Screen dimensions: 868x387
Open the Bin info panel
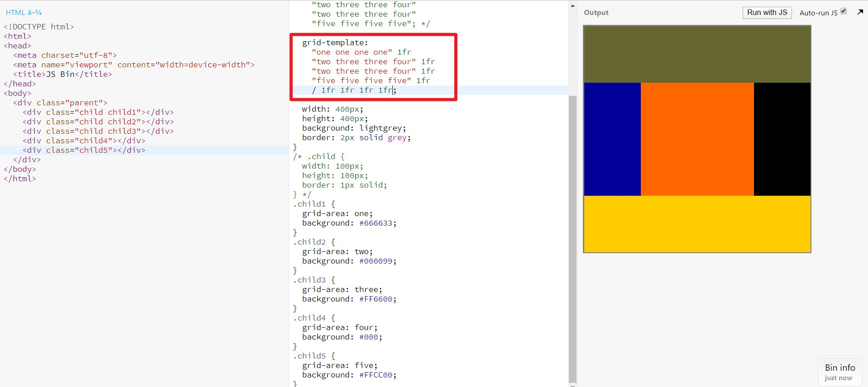pos(840,372)
